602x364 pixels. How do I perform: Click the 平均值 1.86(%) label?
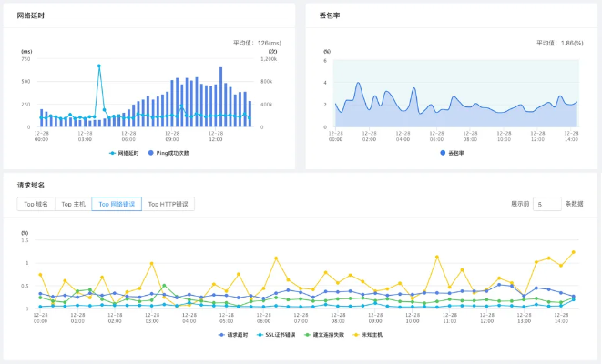559,42
